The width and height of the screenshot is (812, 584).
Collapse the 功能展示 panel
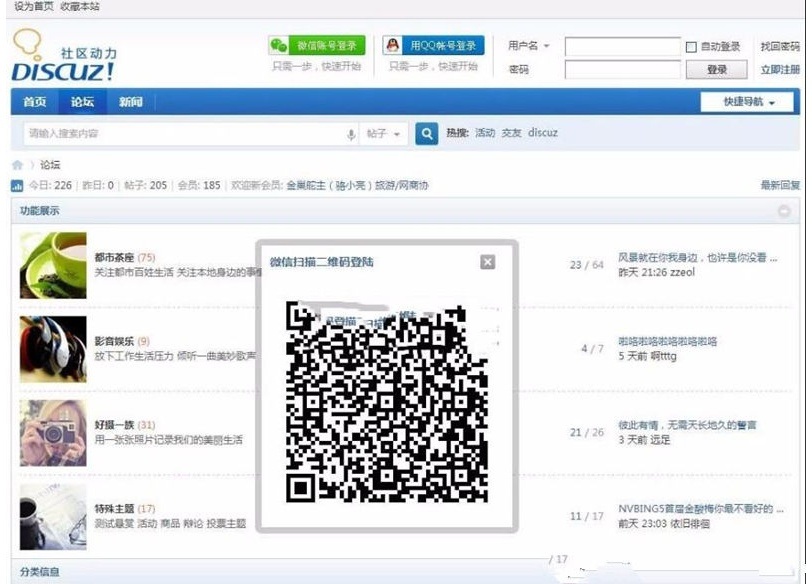(783, 212)
